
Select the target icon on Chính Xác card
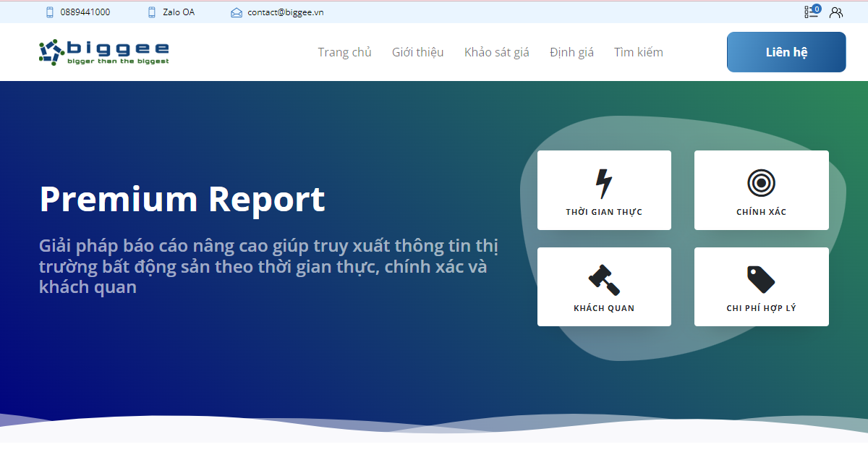(760, 182)
